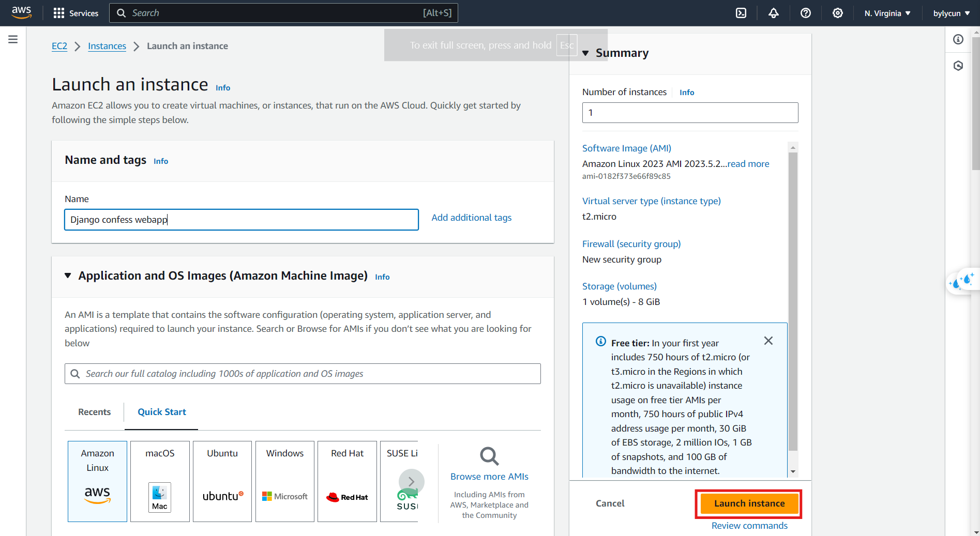Collapse the Summary panel

[585, 53]
